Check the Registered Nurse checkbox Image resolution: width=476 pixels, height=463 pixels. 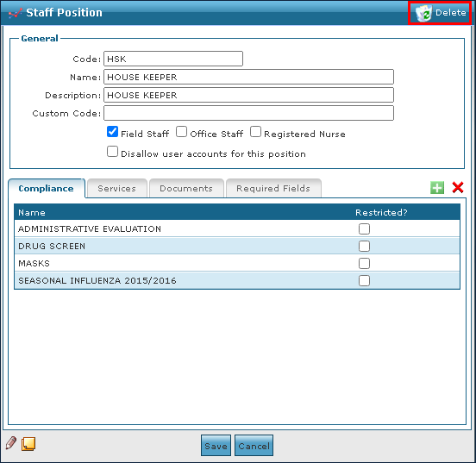pos(255,132)
